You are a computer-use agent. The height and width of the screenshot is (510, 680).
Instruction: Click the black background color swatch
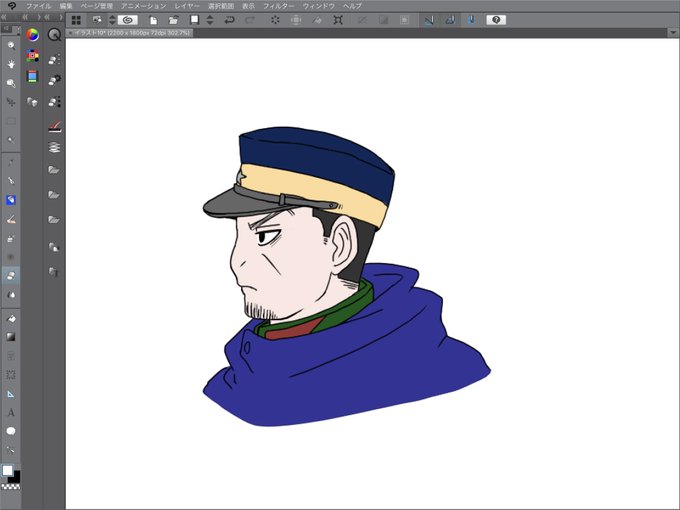point(16,478)
